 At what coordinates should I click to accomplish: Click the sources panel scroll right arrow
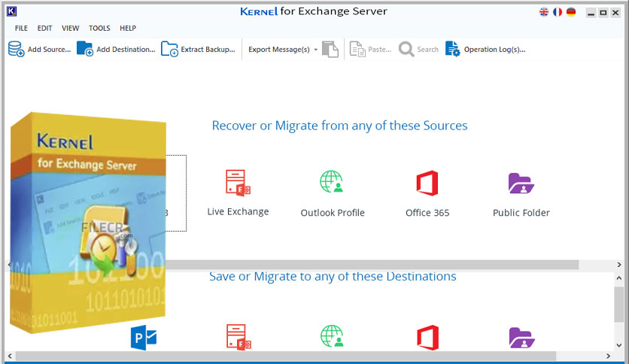[x=618, y=265]
